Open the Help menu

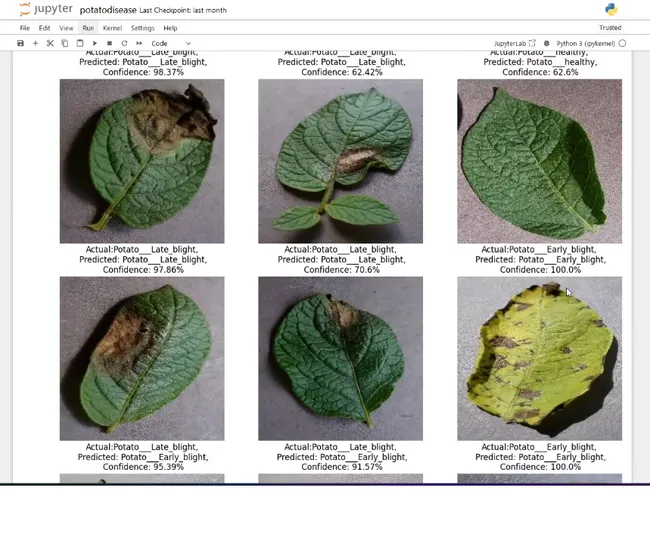(170, 28)
